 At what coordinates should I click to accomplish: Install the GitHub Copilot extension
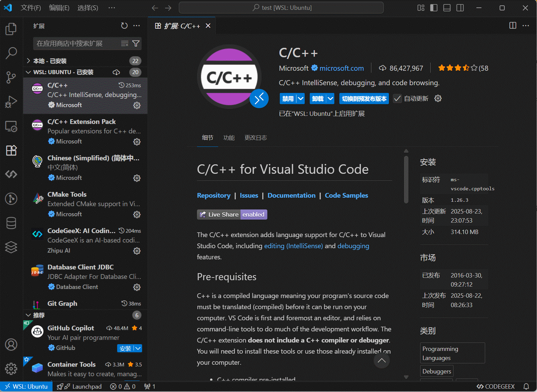click(125, 348)
